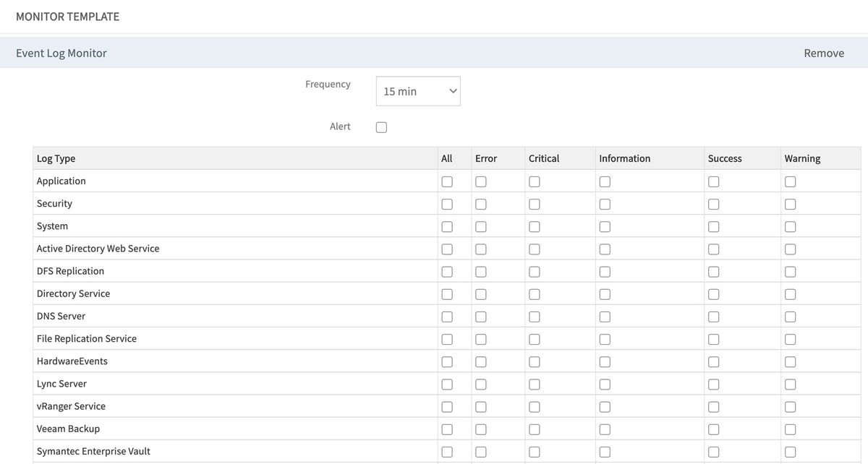
Task: Check All for Application log
Action: click(x=447, y=181)
